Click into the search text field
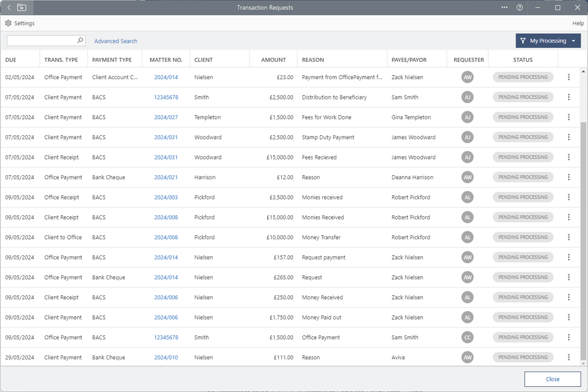This screenshot has height=392, width=588. [41, 41]
